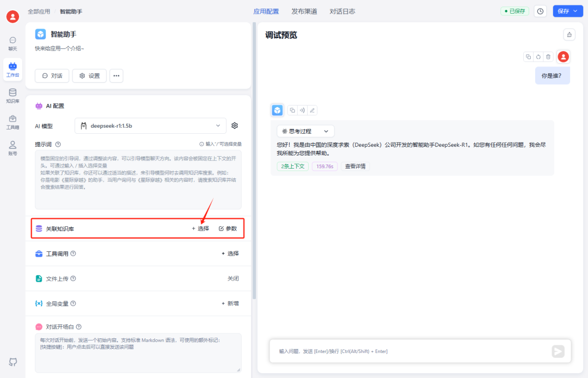Copy the user message 你是谁?
588x378 pixels.
point(528,57)
